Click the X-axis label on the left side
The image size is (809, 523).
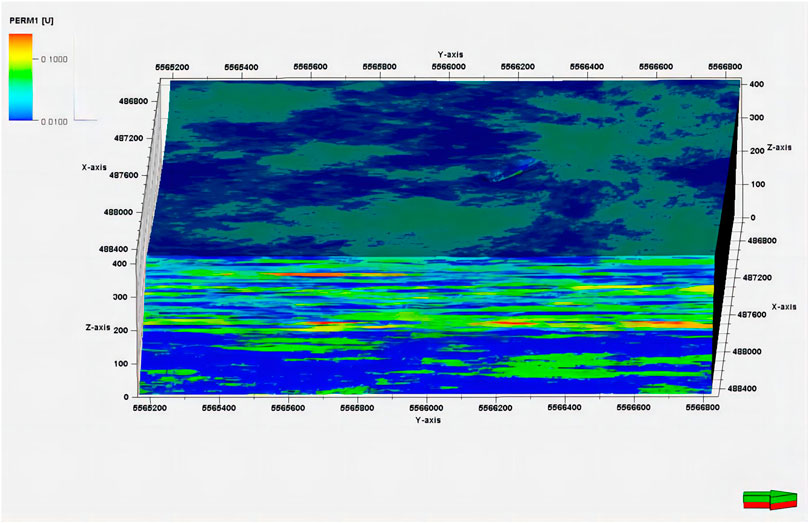pos(94,167)
